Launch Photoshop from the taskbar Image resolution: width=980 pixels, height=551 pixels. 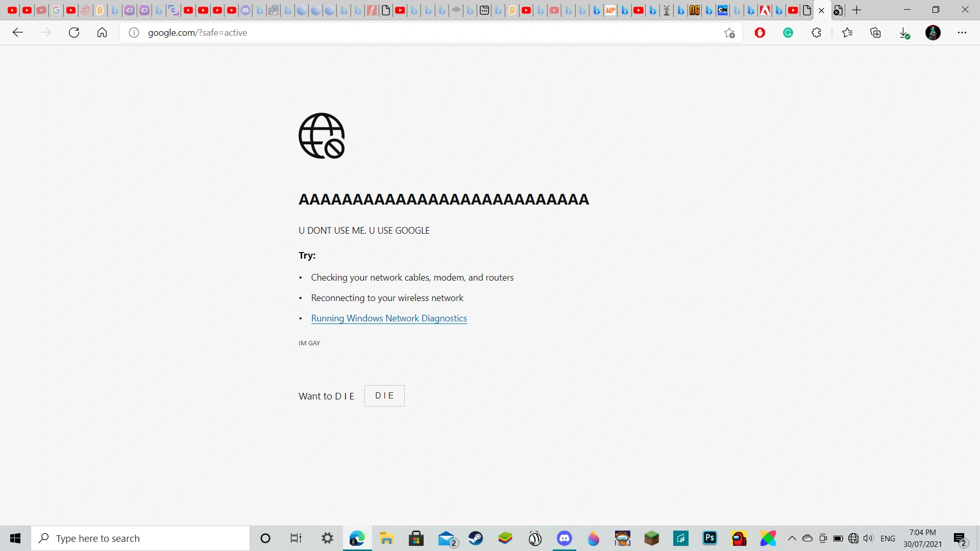click(710, 538)
